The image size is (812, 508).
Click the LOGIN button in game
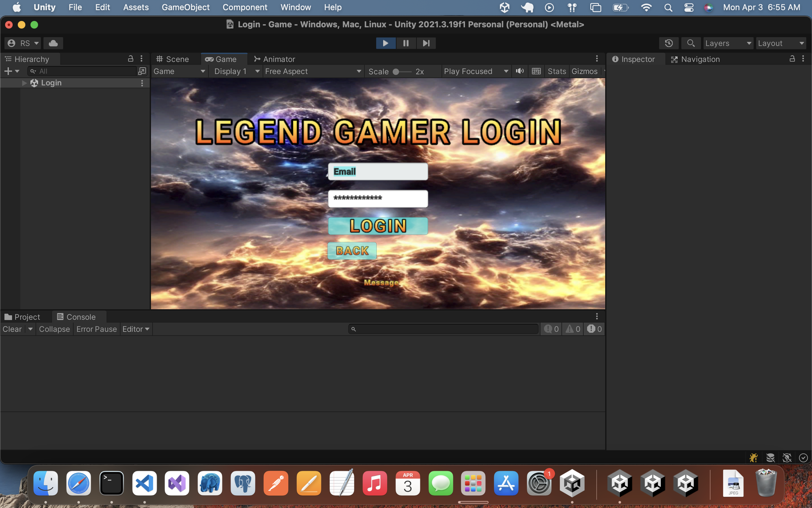[x=378, y=226]
